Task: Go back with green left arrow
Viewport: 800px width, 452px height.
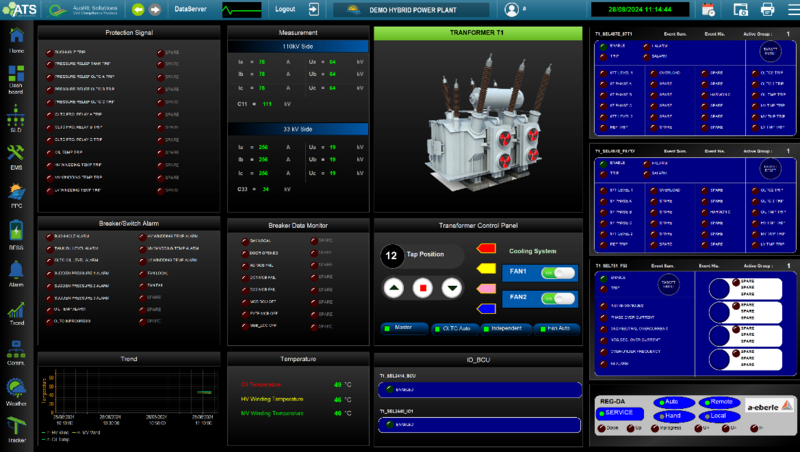Action: point(138,9)
